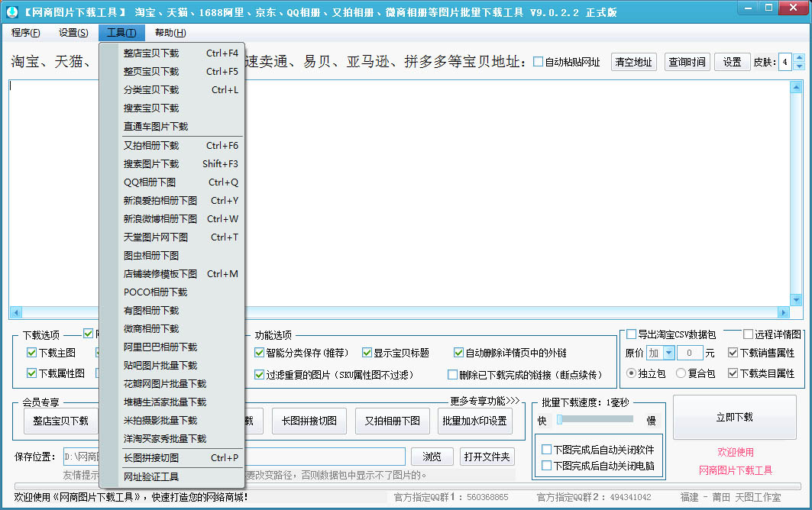Image resolution: width=812 pixels, height=510 pixels.
Task: Decrease skin number with down arrow
Action: point(799,66)
